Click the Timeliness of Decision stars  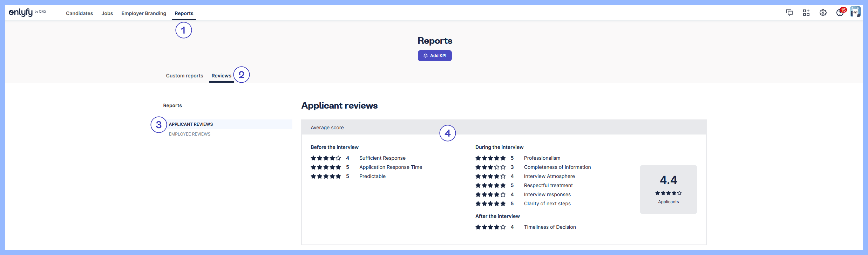click(490, 227)
